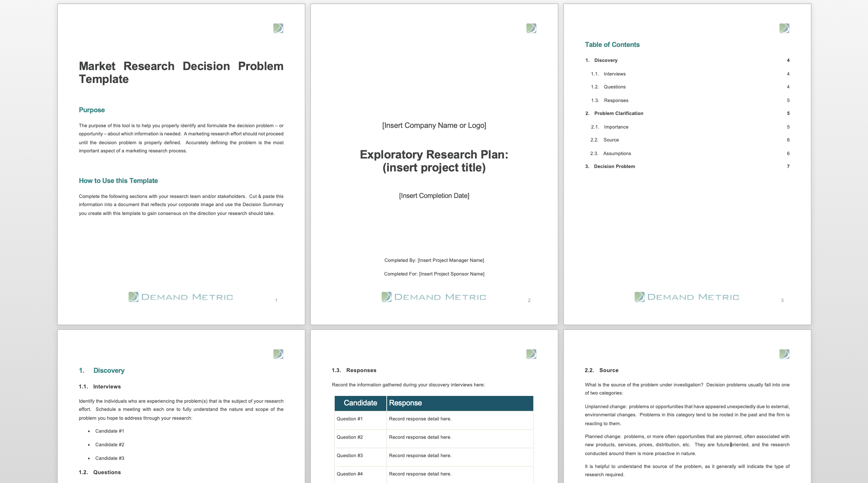
Task: Click the response cell in the Question #2 row
Action: pyautogui.click(x=460, y=438)
